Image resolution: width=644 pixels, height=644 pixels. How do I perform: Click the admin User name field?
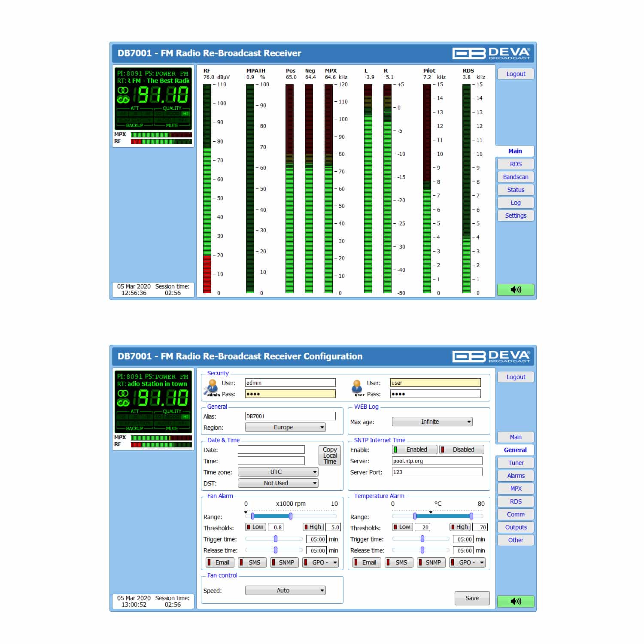tap(290, 383)
